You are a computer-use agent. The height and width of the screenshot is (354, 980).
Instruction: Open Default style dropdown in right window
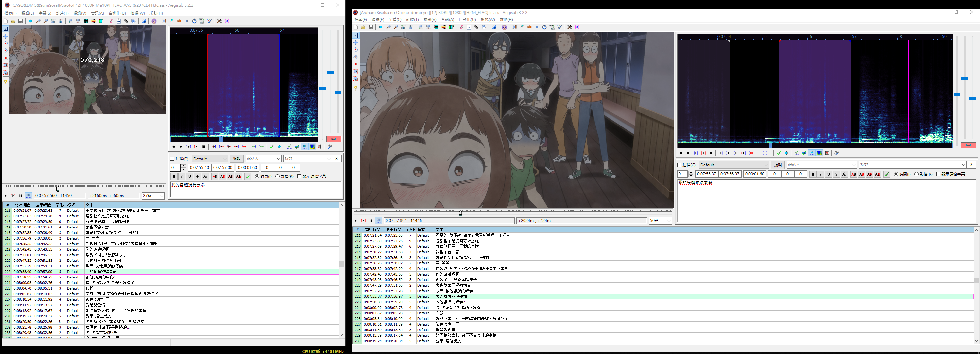pyautogui.click(x=734, y=165)
